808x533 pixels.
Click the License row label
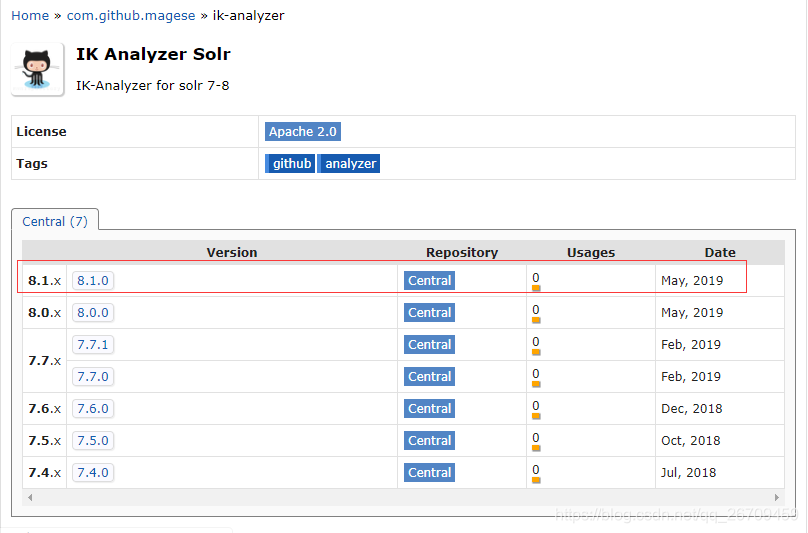click(x=41, y=131)
